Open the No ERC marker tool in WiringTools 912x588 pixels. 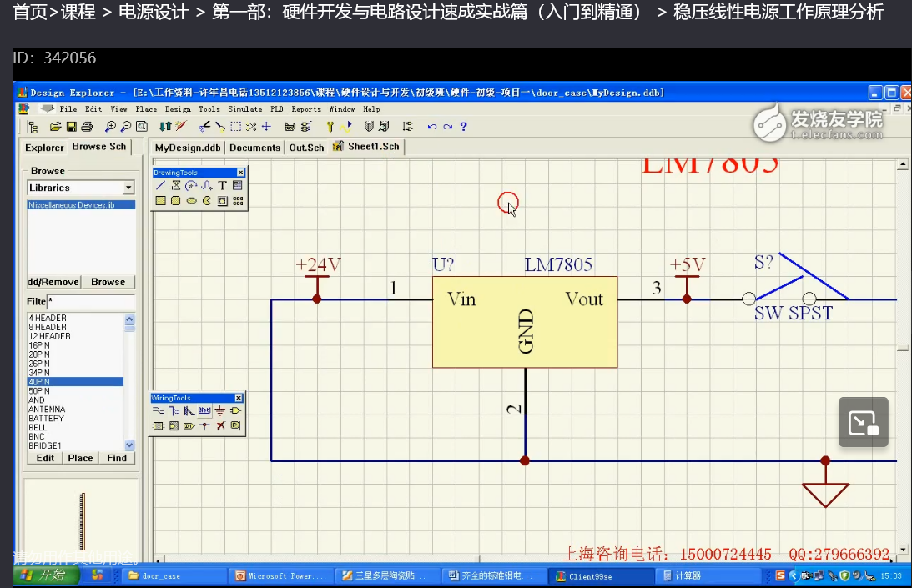tap(220, 425)
